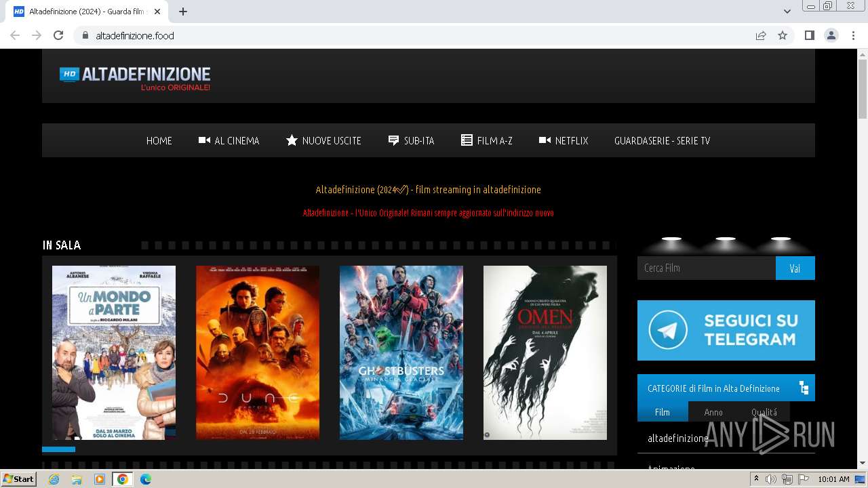Switch to the Anno categories tab
Image resolution: width=868 pixels, height=488 pixels.
click(713, 411)
